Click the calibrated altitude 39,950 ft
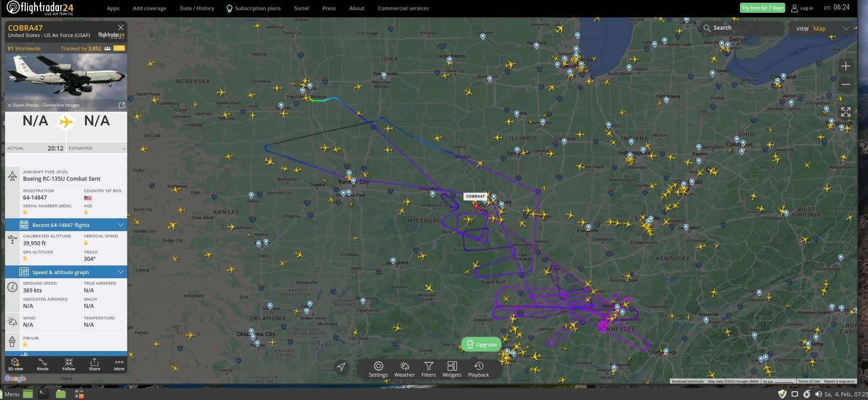868x400 pixels. click(x=34, y=243)
